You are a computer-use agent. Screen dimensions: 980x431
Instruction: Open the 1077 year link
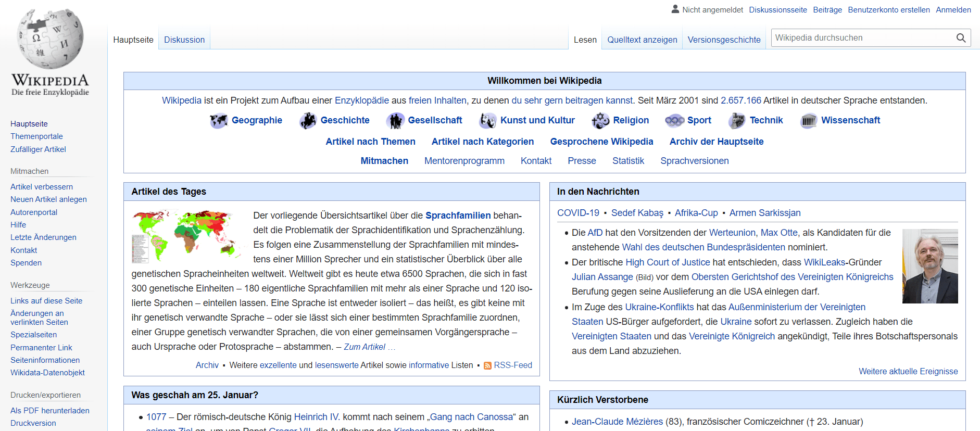(156, 417)
